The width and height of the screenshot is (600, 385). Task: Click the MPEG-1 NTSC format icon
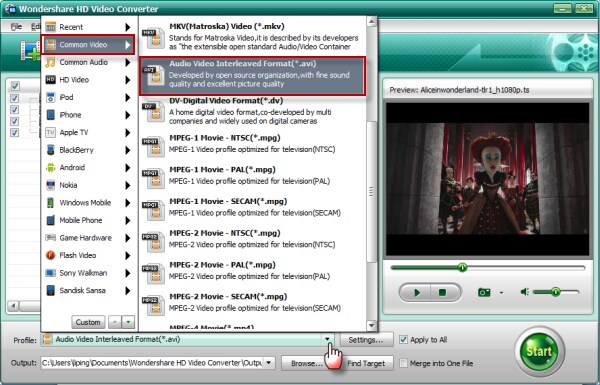pyautogui.click(x=153, y=147)
